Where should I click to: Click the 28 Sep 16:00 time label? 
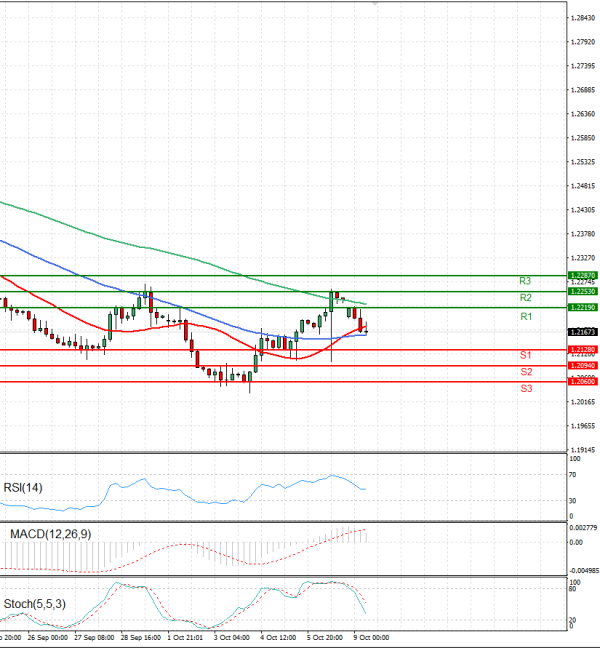point(140,638)
